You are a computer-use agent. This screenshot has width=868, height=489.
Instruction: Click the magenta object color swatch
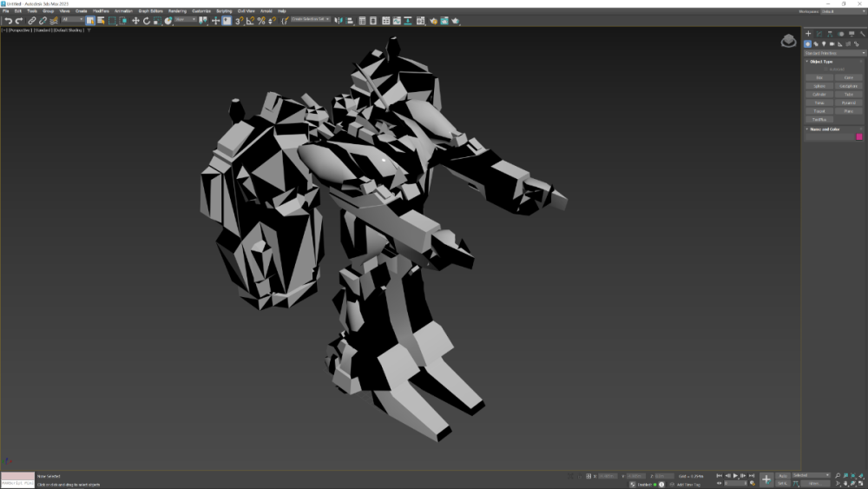[859, 136]
